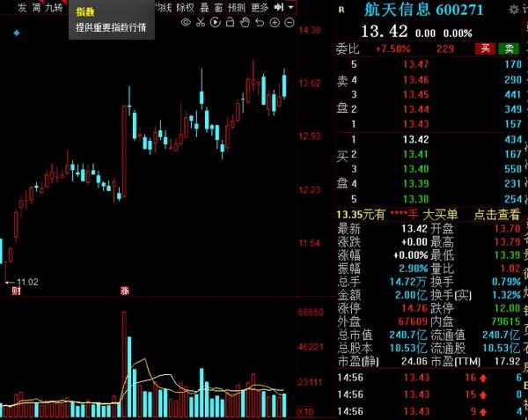Viewport: 528px width, 420px height.
Task: Click the 市盈(TTM) value 17.92
Action: click(x=507, y=361)
